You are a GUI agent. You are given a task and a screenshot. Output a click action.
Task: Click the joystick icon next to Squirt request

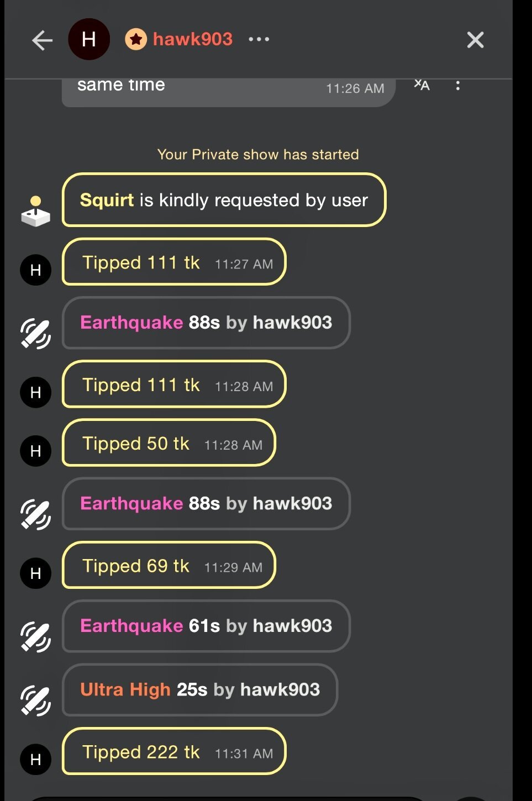pyautogui.click(x=36, y=211)
